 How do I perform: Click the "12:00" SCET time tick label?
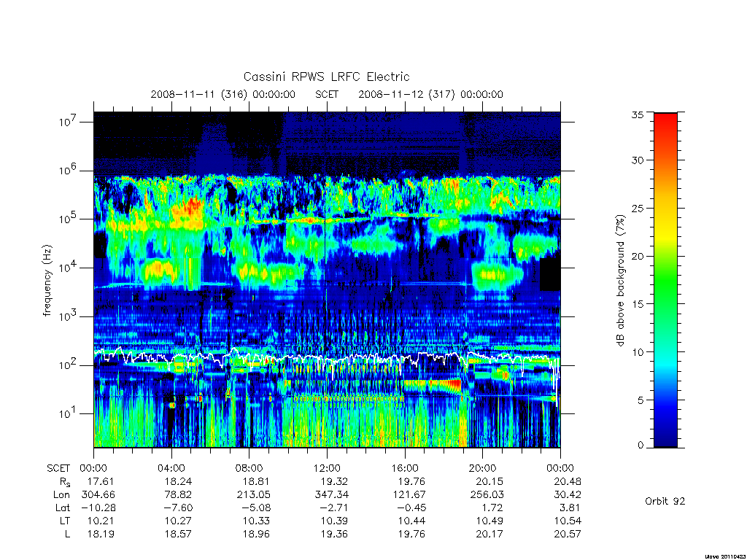[x=327, y=468]
